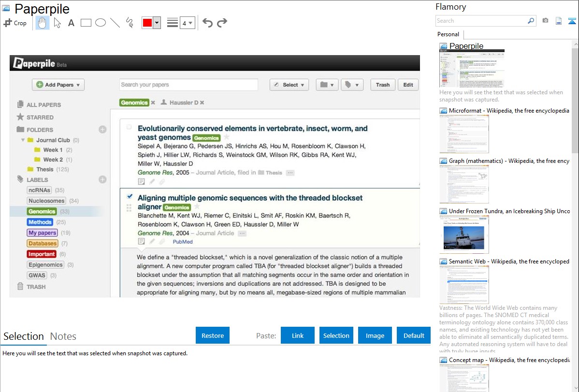The height and width of the screenshot is (392, 579).
Task: Select the straight line tool
Action: 115,23
